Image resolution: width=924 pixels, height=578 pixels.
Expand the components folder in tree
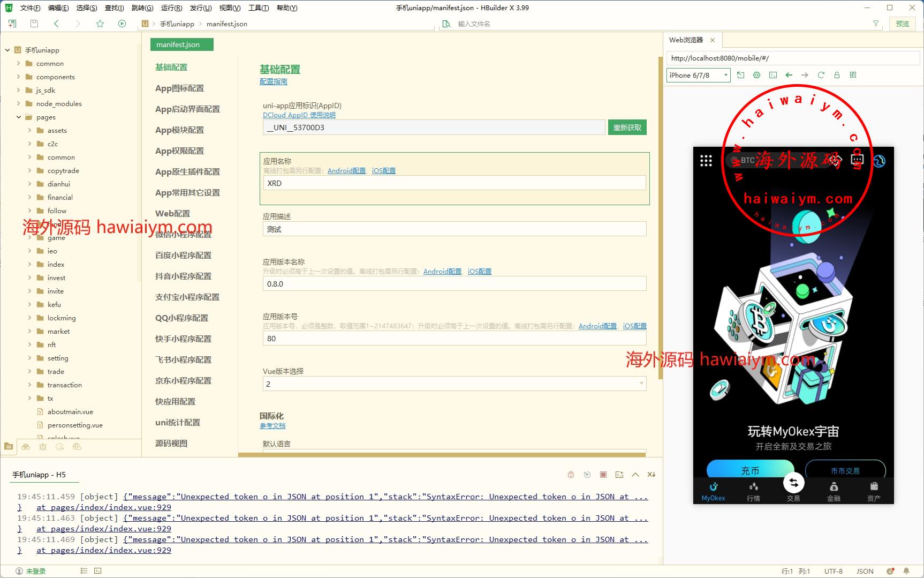click(19, 77)
